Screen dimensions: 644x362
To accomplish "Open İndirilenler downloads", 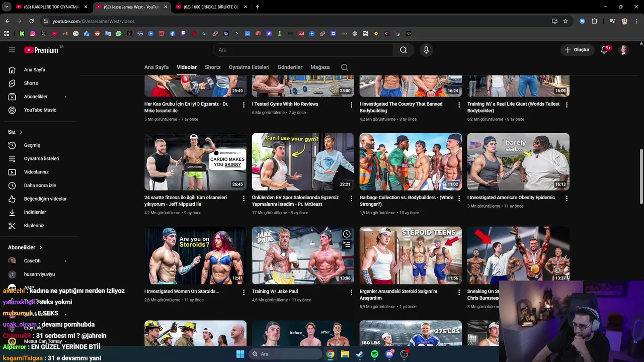I will pyautogui.click(x=40, y=212).
